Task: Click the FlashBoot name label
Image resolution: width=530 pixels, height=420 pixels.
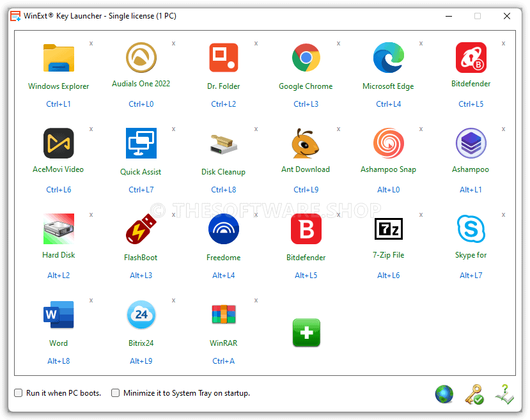Action: [x=141, y=258]
